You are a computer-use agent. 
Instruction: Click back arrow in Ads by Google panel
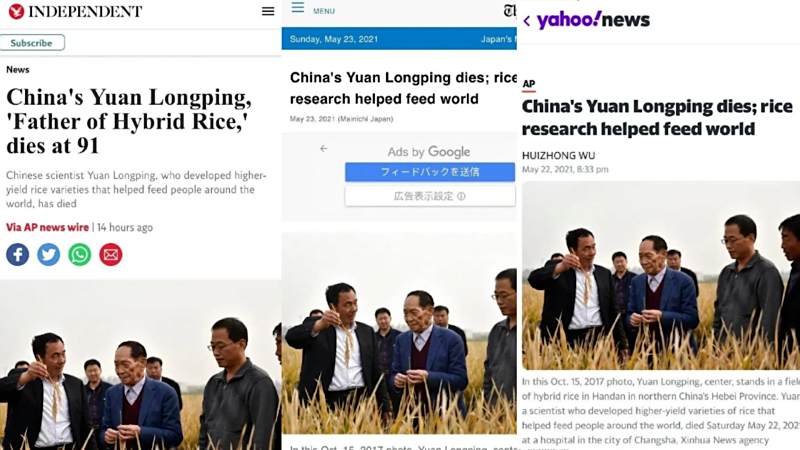point(323,148)
